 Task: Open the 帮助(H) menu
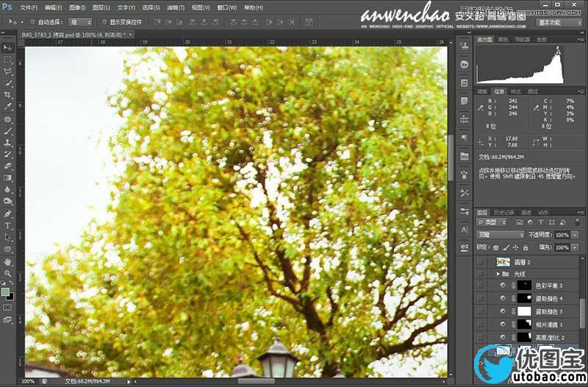254,7
